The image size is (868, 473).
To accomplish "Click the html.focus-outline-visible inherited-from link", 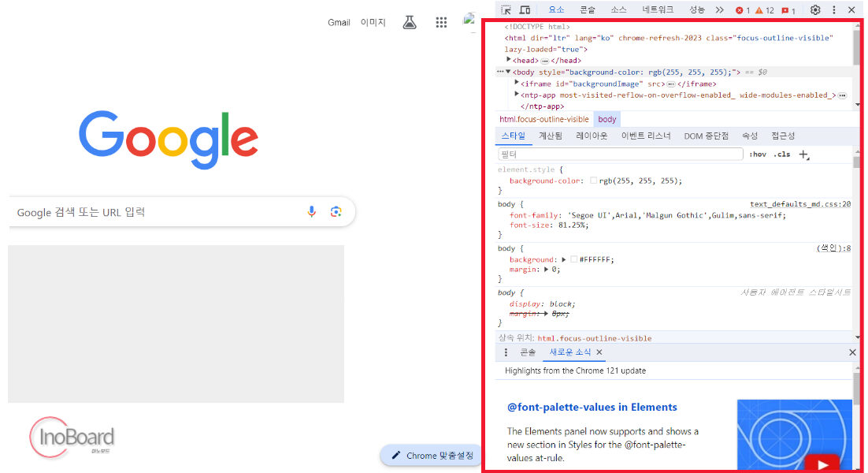I will [x=594, y=338].
